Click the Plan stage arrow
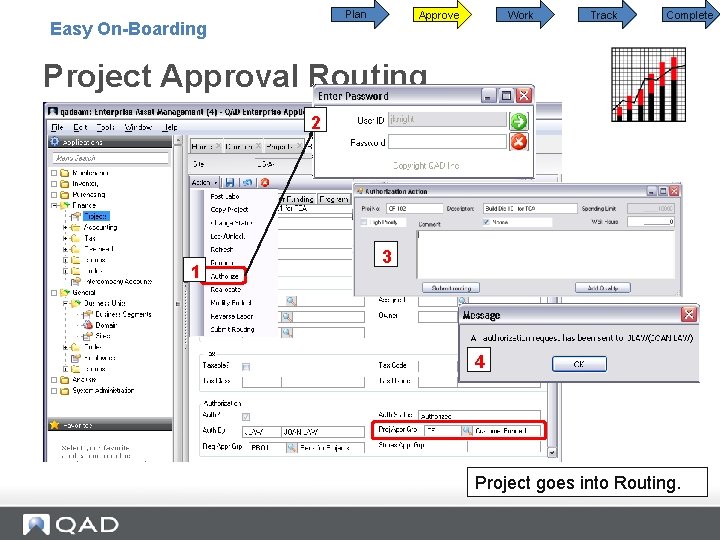720x540 pixels. (x=360, y=14)
